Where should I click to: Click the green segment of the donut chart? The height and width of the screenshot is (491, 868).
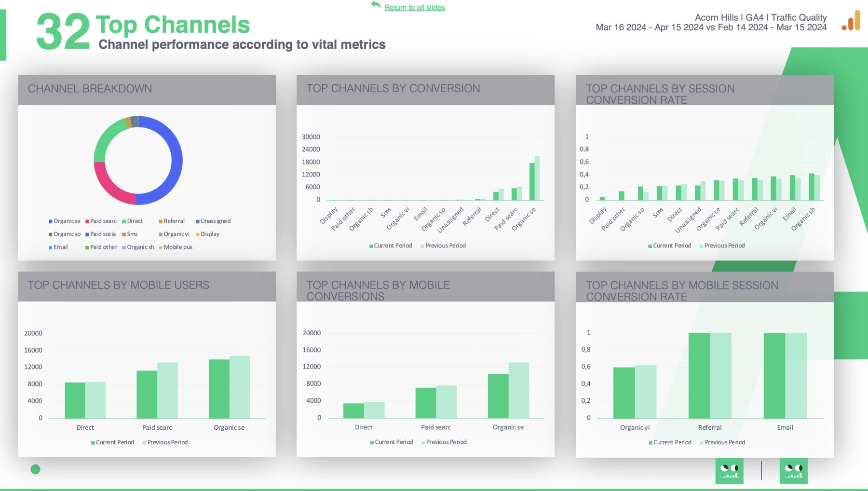[106, 136]
